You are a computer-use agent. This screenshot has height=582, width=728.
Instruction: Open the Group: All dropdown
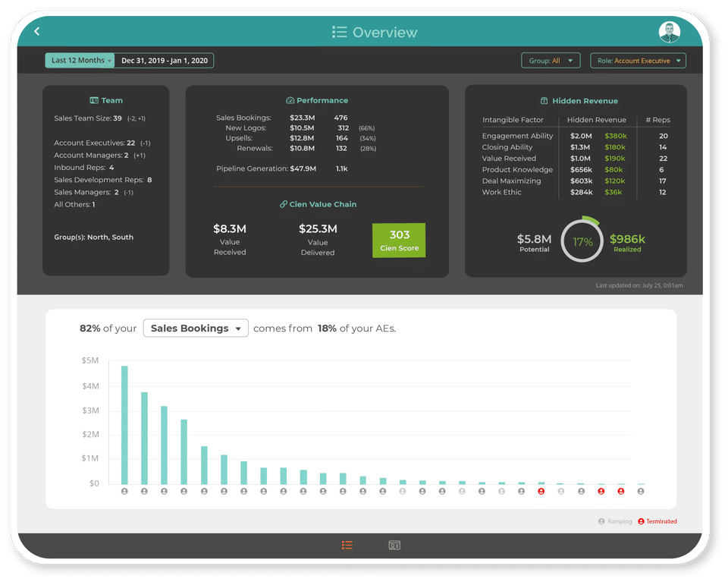pyautogui.click(x=551, y=61)
